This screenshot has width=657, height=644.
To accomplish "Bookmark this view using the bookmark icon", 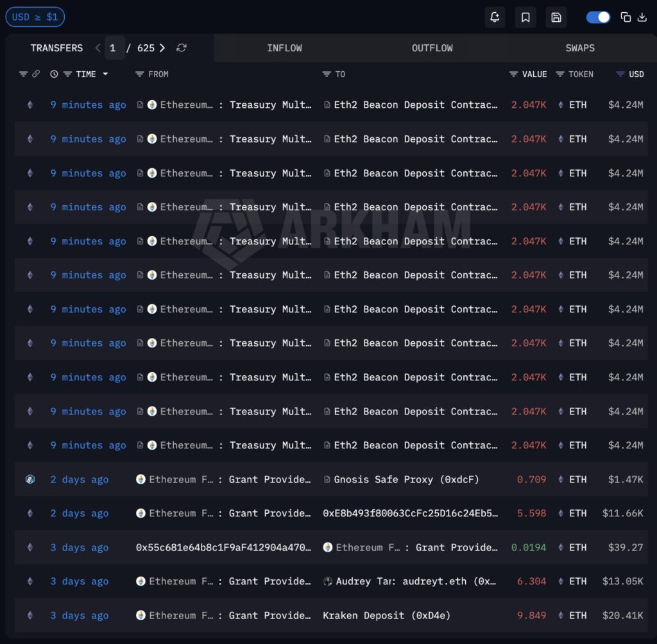I will click(x=525, y=17).
